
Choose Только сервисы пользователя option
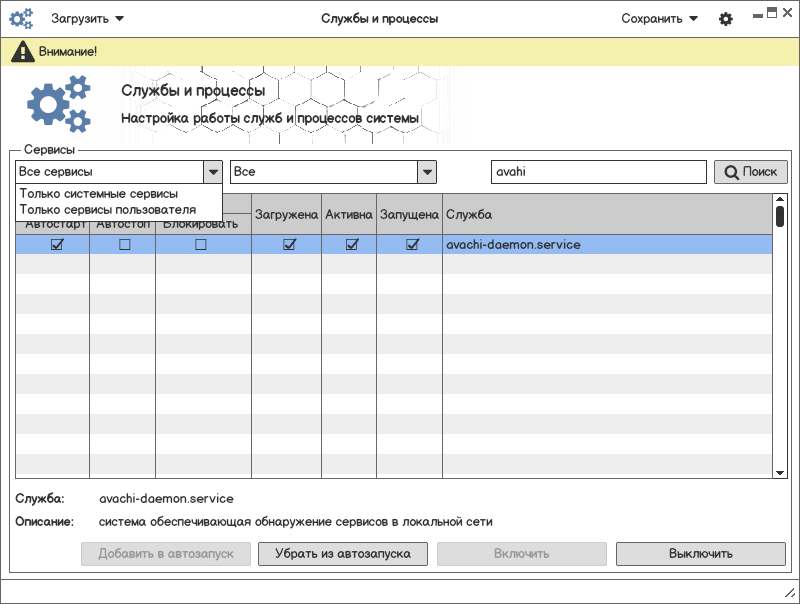click(x=107, y=210)
